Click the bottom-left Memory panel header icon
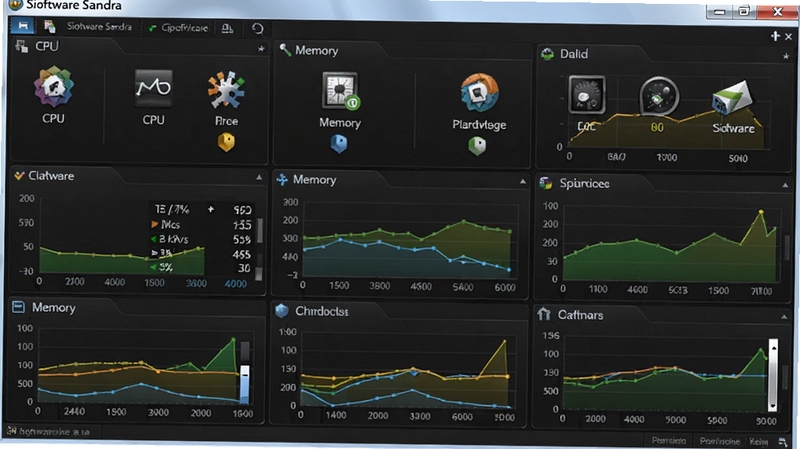The width and height of the screenshot is (800, 449). (18, 307)
